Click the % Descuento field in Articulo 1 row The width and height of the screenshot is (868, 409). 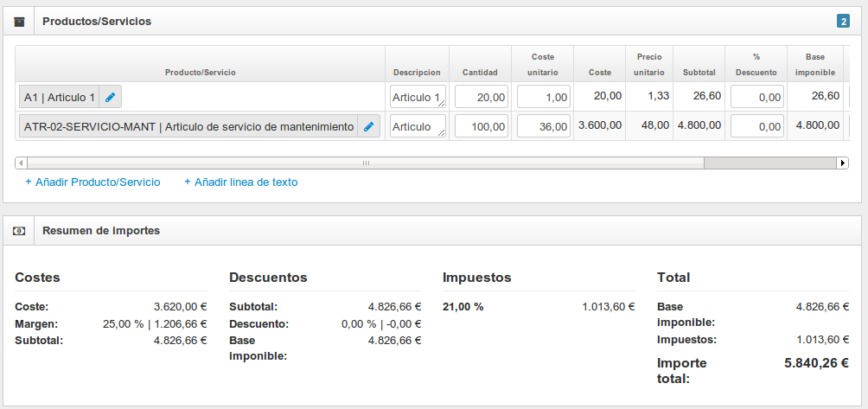756,97
